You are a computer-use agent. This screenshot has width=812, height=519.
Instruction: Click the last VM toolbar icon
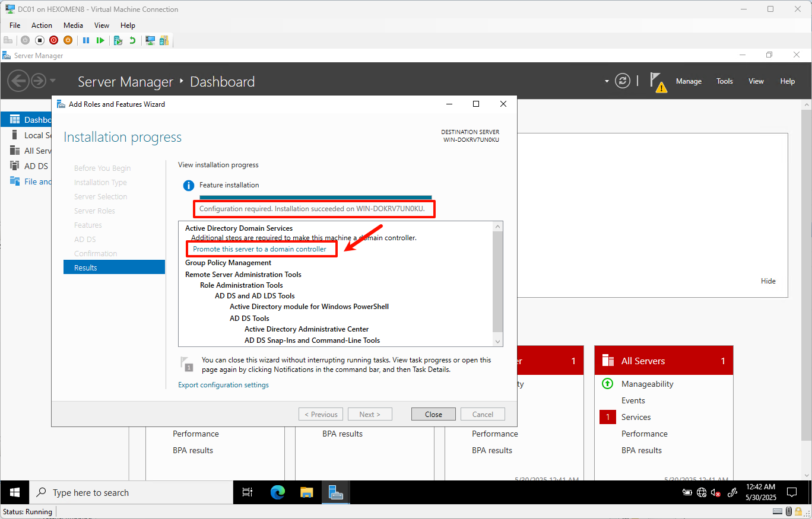164,40
